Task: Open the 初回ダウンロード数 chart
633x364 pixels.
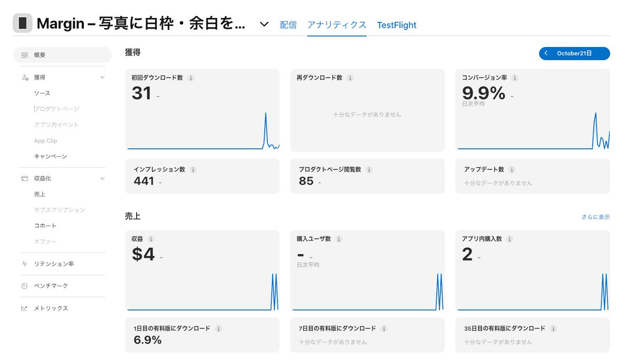Action: [203, 110]
